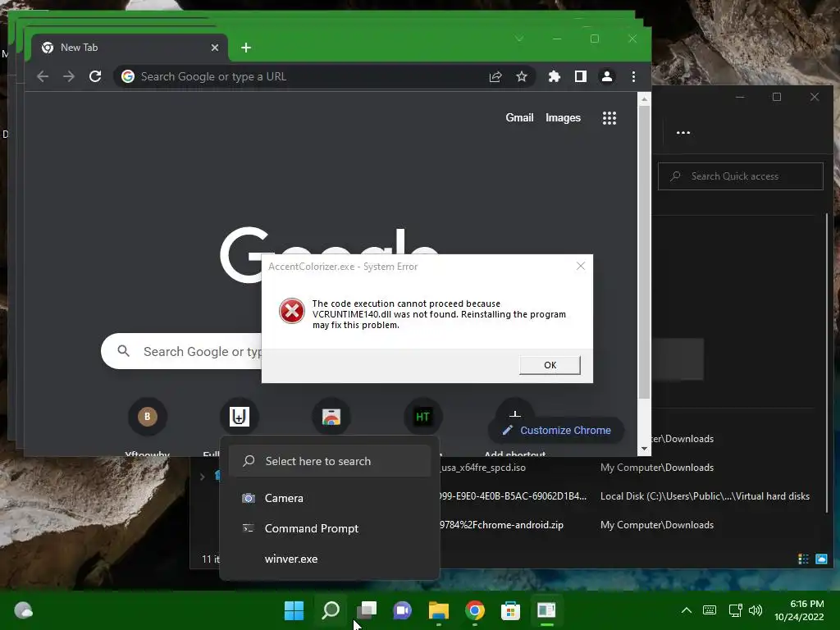The width and height of the screenshot is (840, 630).
Task: Close the AccentColorizer.exe error dialog
Action: pyautogui.click(x=580, y=267)
